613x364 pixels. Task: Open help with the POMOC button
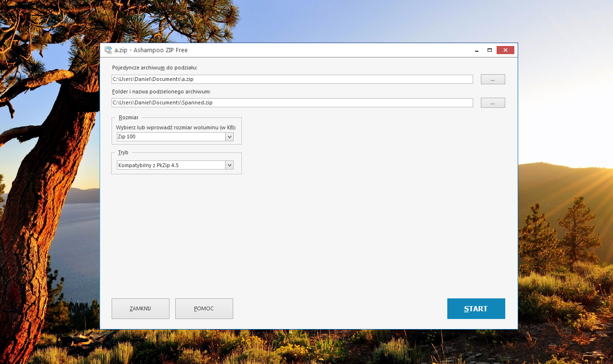[x=204, y=308]
